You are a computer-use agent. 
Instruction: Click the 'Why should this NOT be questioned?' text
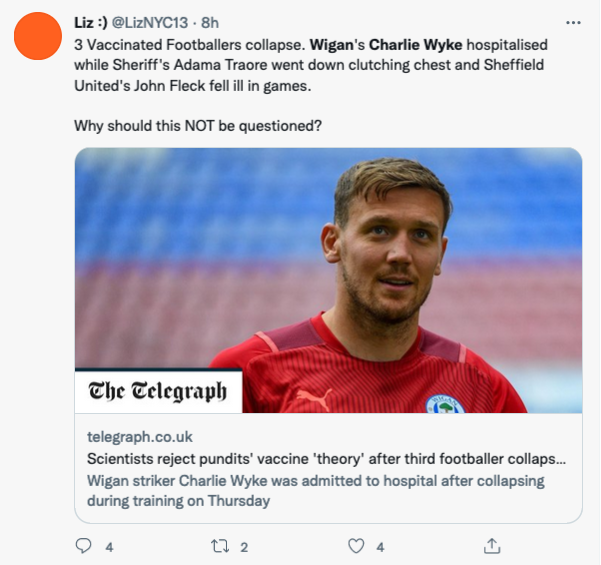click(x=199, y=127)
